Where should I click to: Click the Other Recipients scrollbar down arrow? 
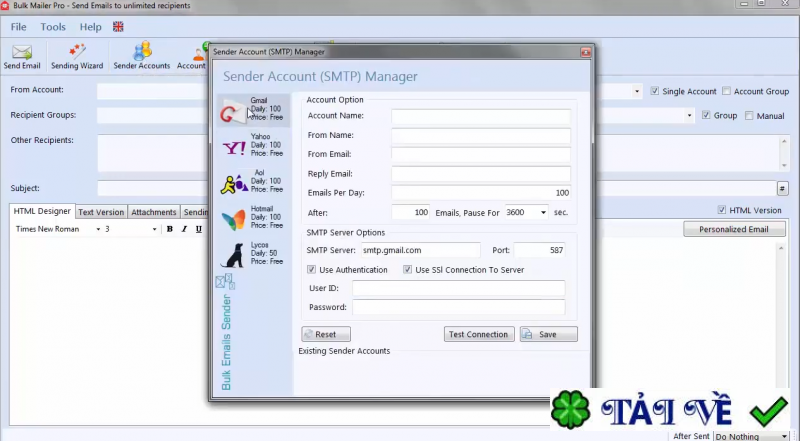(x=784, y=166)
